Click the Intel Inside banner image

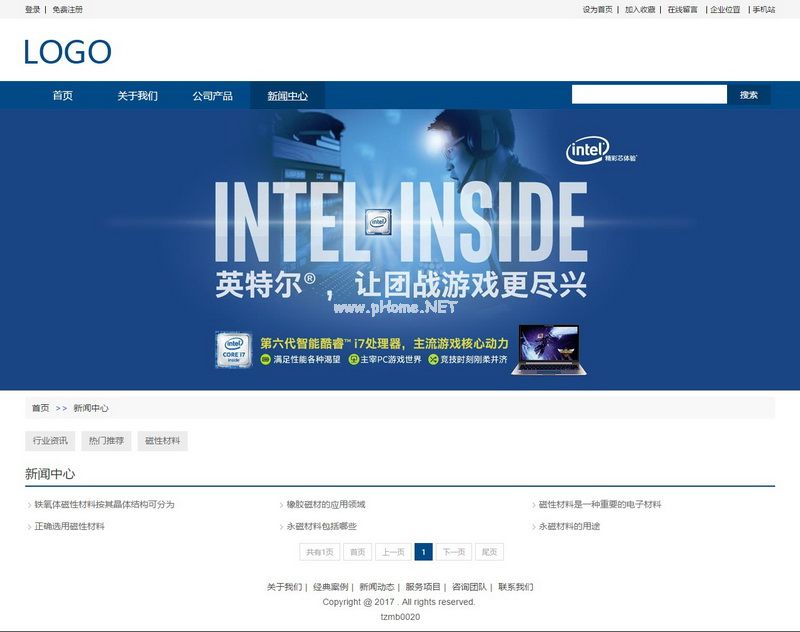point(400,249)
